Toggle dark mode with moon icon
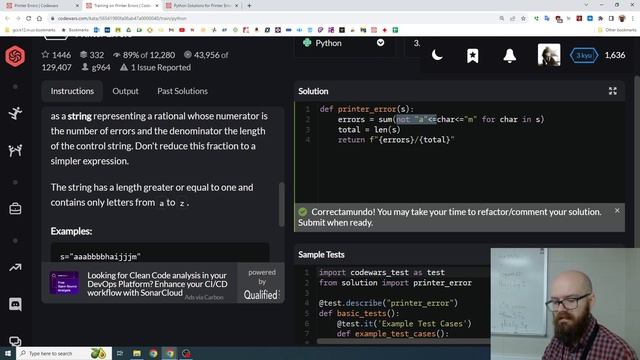Screen dimensions: 640x360 point(437,55)
